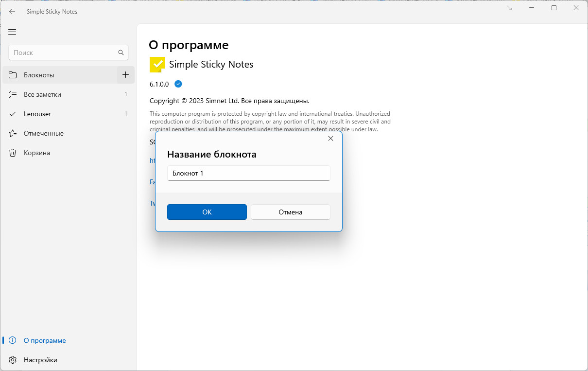This screenshot has height=371, width=588.
Task: Confirm the notebook name with OK
Action: [207, 212]
